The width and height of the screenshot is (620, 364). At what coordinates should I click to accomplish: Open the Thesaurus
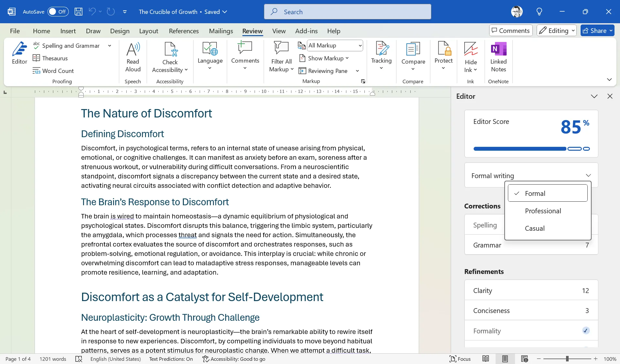coord(55,58)
